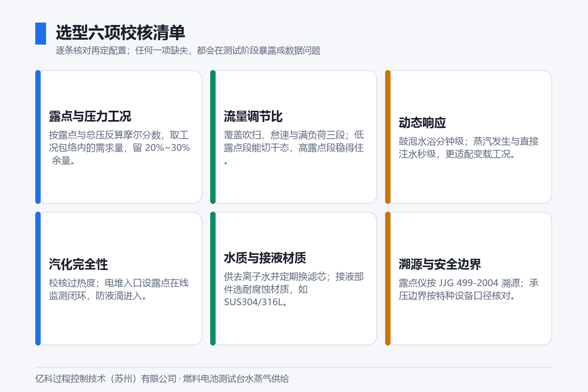
Task: Click the subtitle starting with 逐条核对再定配置
Action: pyautogui.click(x=188, y=50)
